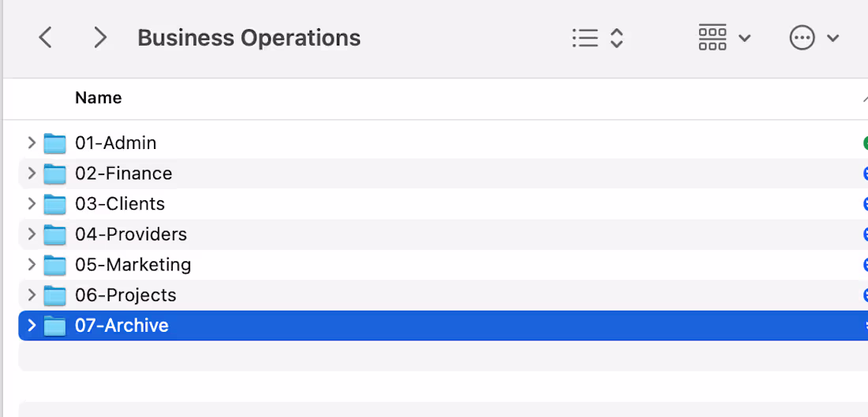Select the 04-Providers folder icon
Screen dimensions: 868x417
[54, 234]
